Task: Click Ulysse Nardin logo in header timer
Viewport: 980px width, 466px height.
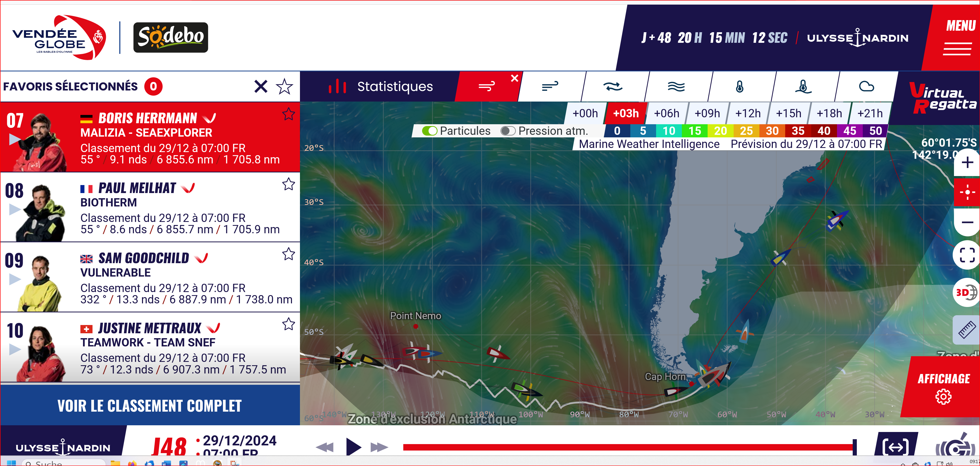Action: tap(858, 37)
